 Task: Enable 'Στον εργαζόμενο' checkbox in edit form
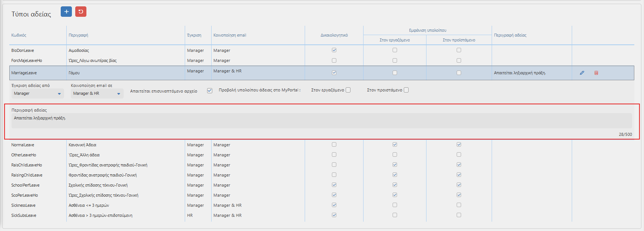tap(348, 90)
